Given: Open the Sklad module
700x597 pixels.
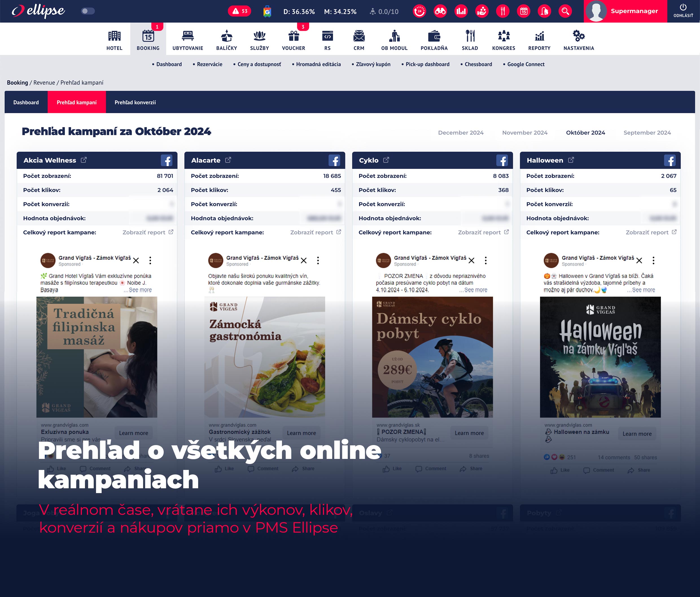Looking at the screenshot, I should (470, 40).
